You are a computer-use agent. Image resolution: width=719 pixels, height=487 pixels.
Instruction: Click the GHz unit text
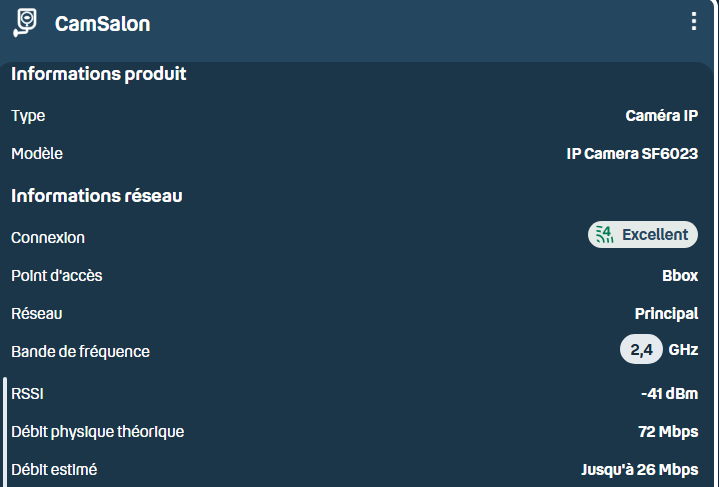[683, 350]
